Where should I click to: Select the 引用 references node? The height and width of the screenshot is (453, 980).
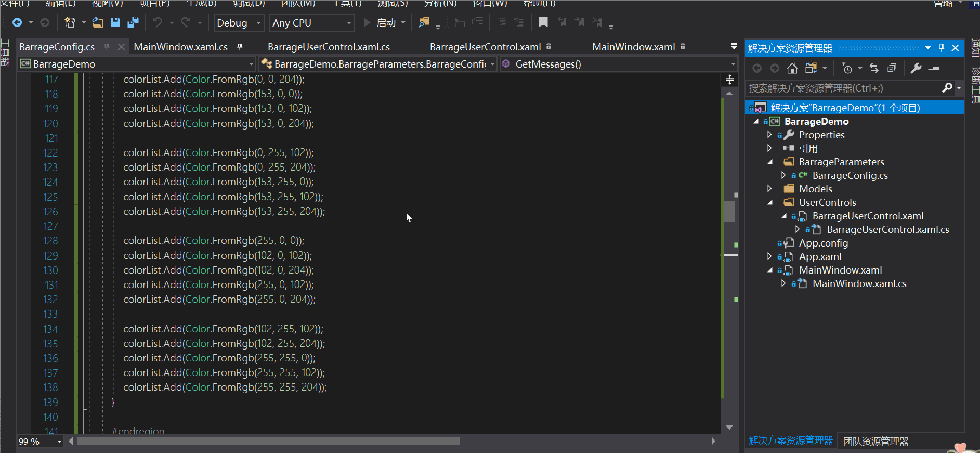(808, 148)
